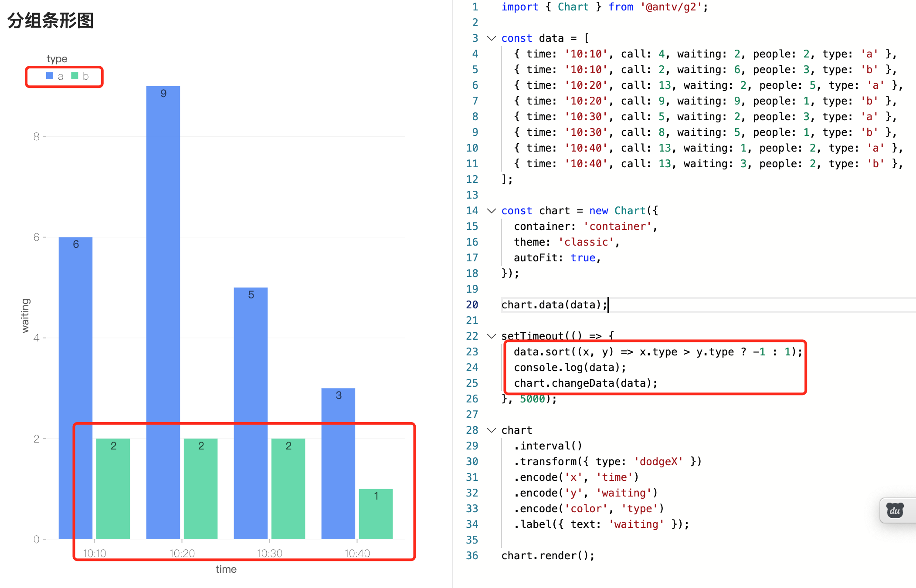Place cursor after chart.data(data) on line 20
The image size is (916, 588).
tap(607, 304)
